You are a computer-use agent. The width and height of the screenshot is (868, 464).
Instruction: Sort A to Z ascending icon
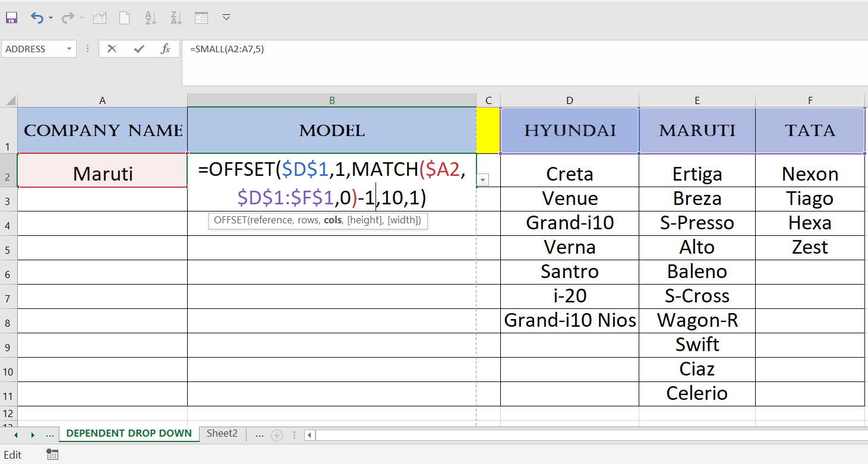tap(150, 18)
